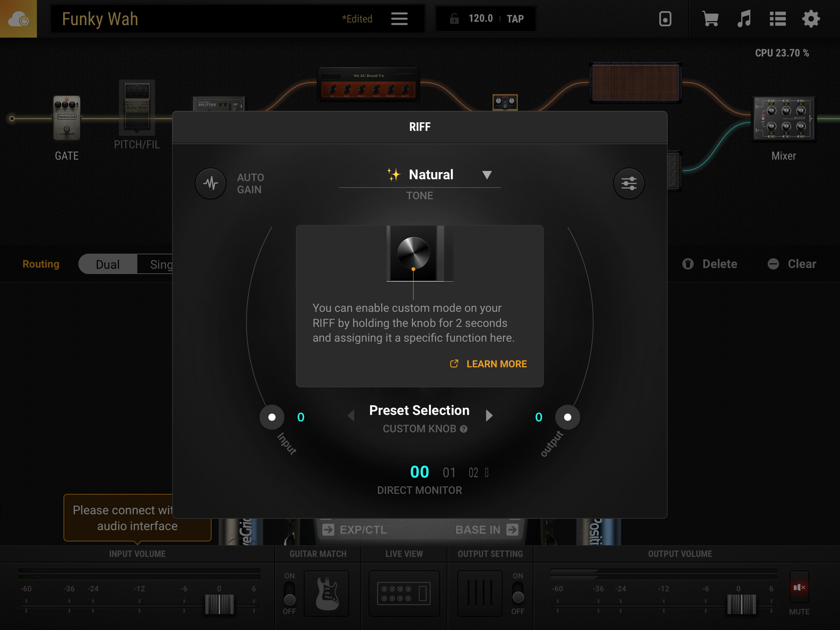Click the RIFF dialog title
This screenshot has width=840, height=630.
pyautogui.click(x=420, y=127)
